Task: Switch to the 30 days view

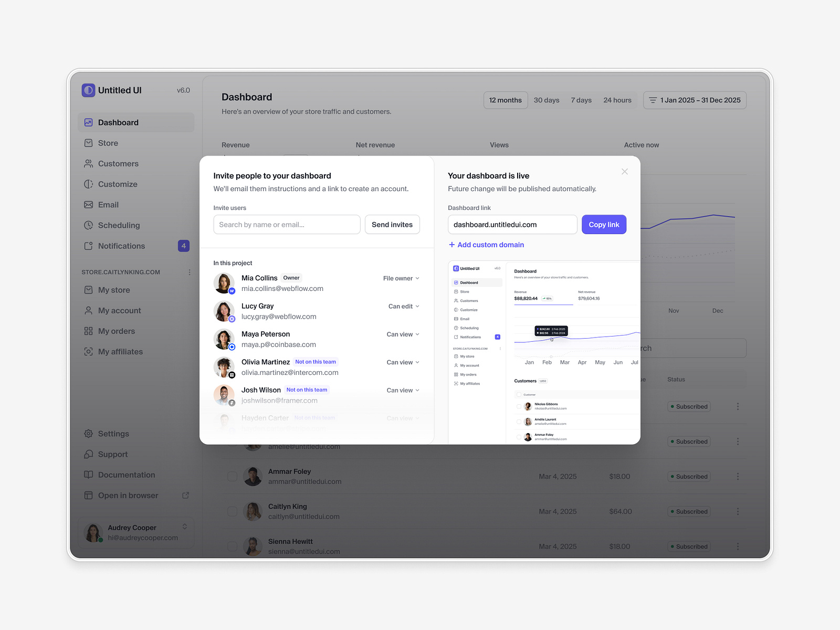Action: 546,100
